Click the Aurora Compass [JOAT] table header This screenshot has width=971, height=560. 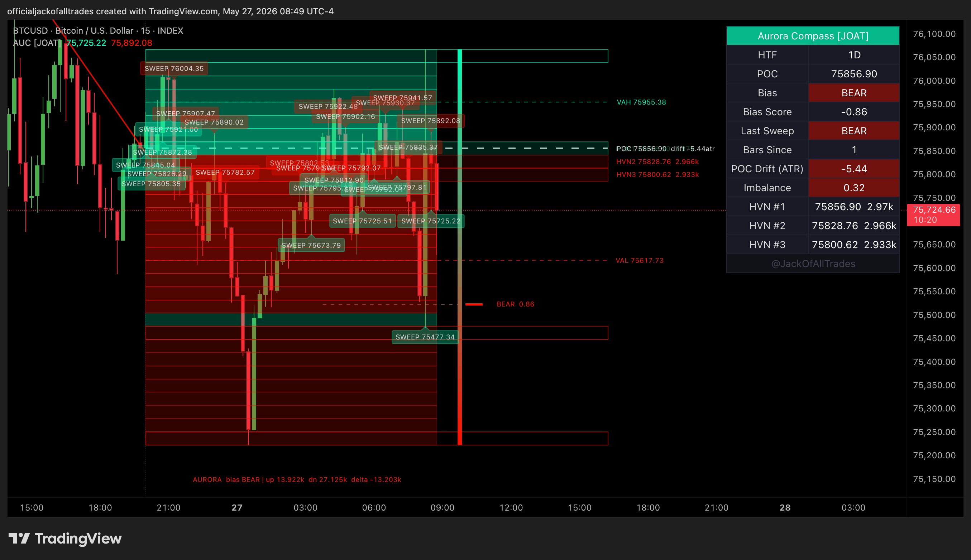coord(813,36)
